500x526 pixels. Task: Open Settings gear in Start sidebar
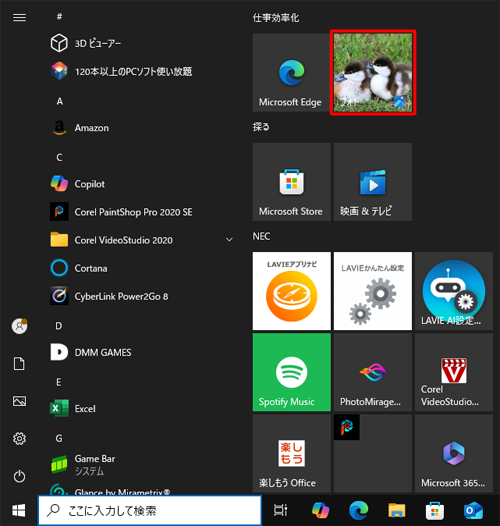19,438
